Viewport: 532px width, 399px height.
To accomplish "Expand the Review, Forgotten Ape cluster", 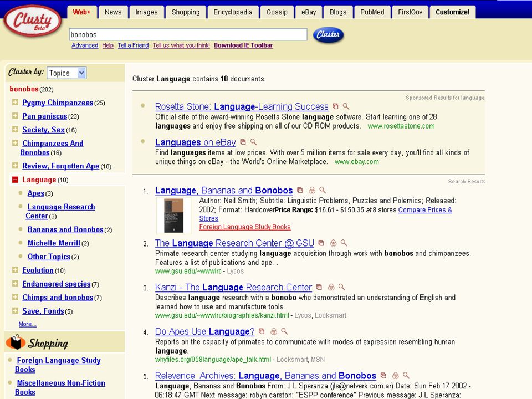I will pyautogui.click(x=16, y=166).
